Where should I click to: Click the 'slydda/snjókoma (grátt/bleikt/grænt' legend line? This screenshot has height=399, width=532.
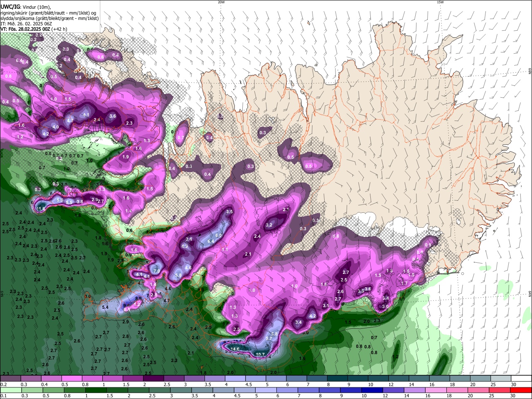point(49,18)
